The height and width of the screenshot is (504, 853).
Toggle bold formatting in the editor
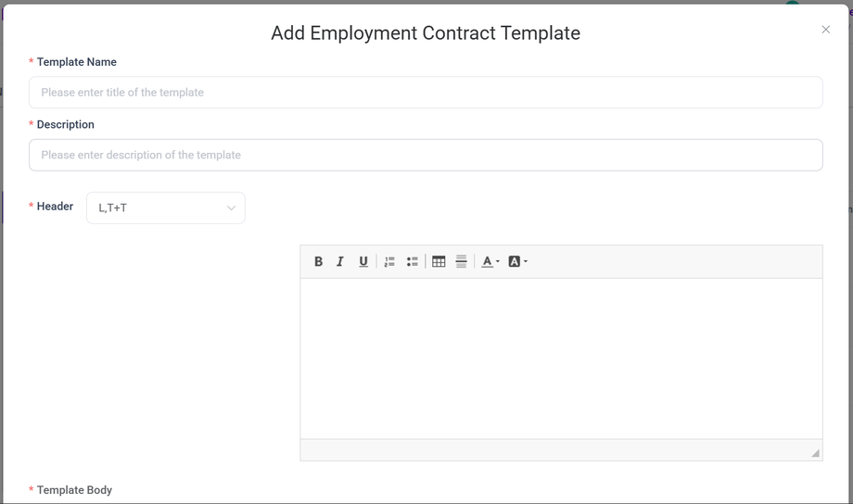pos(318,262)
